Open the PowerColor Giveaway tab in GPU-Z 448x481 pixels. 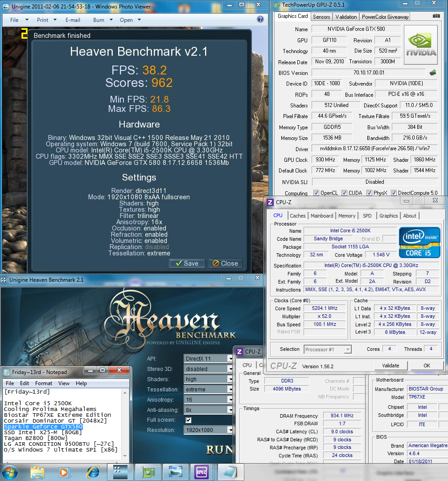click(x=385, y=17)
